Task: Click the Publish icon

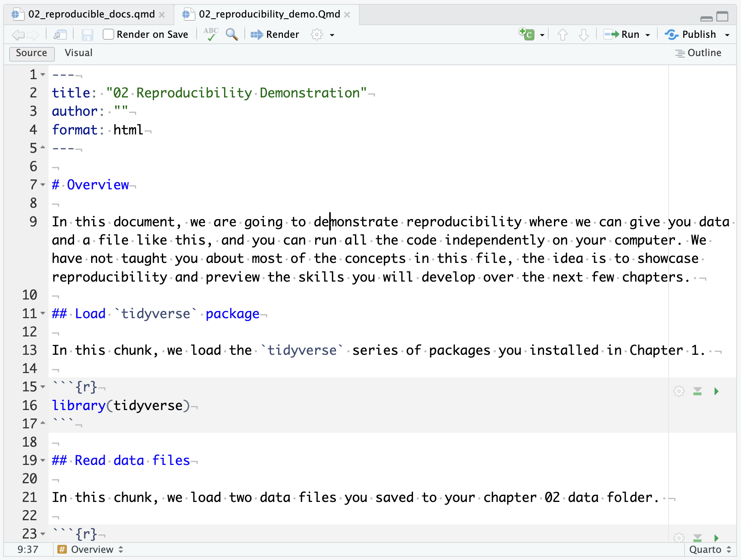Action: point(671,35)
